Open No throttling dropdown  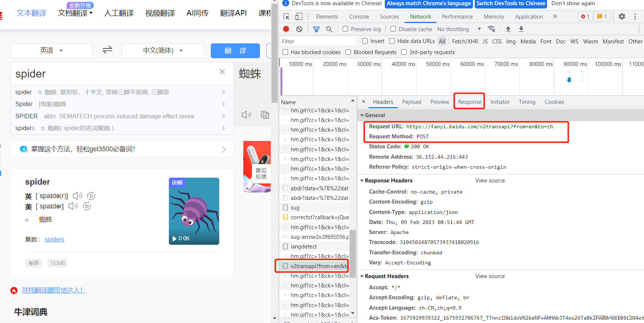tap(459, 29)
